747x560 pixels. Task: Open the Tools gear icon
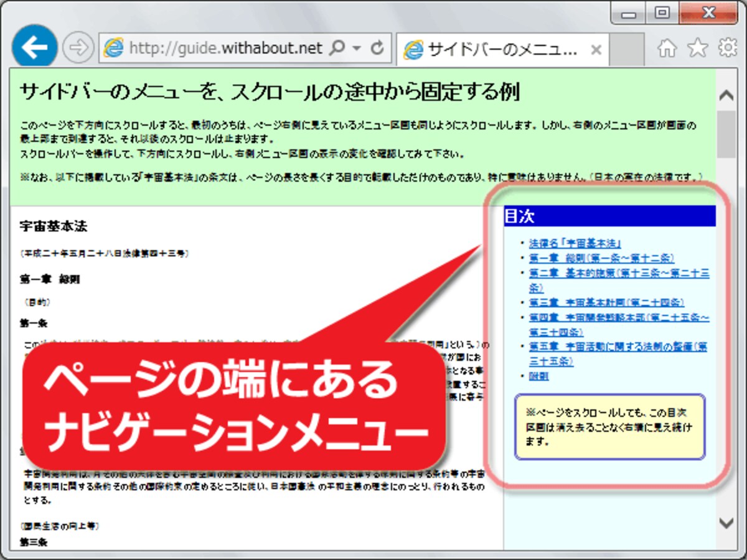[727, 48]
